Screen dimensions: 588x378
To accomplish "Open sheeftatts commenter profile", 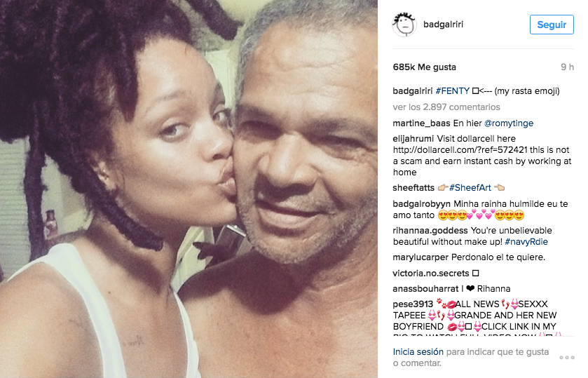I will pos(413,188).
